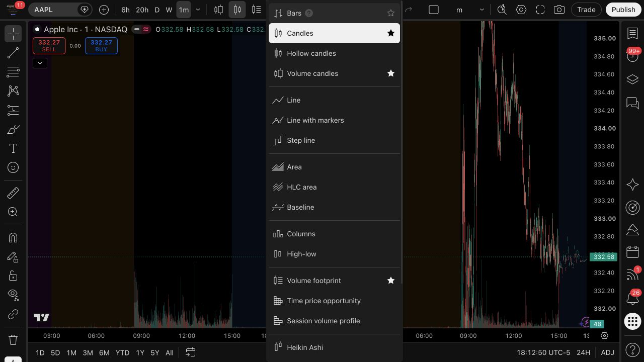
Task: Select Baseline chart type
Action: [335, 207]
